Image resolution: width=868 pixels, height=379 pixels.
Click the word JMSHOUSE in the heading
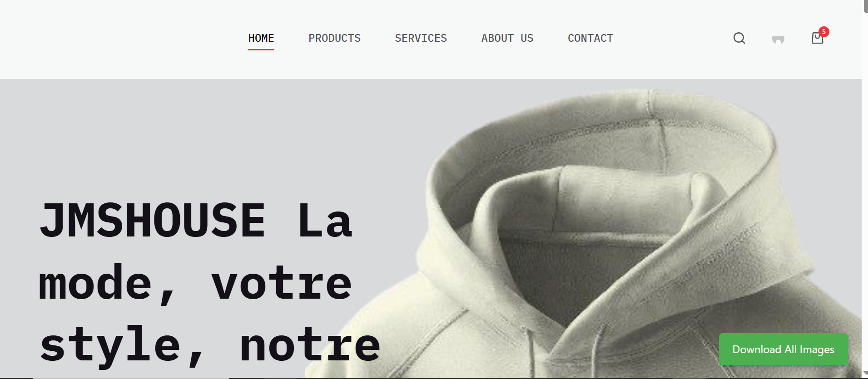[152, 221]
